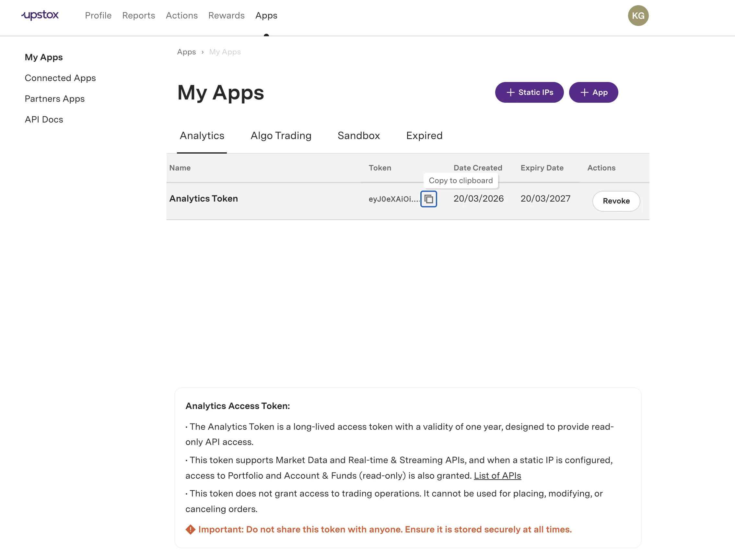Click the My Apps page heading

tap(221, 92)
